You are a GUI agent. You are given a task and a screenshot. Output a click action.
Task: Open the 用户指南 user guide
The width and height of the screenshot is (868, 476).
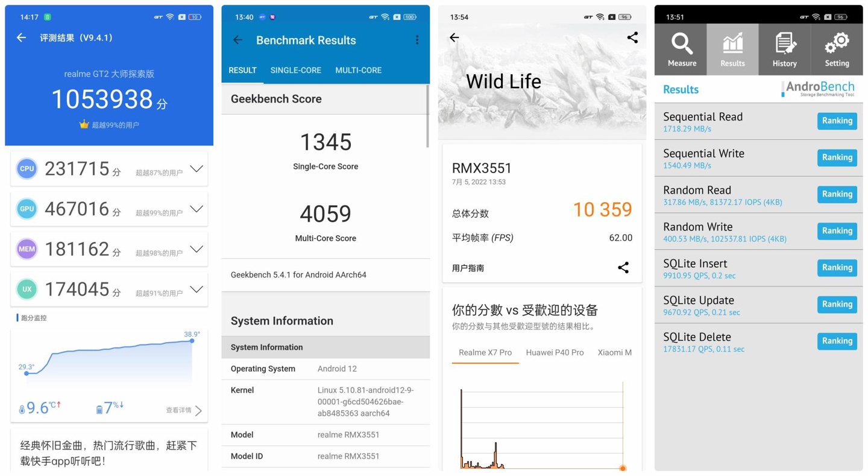tap(468, 268)
